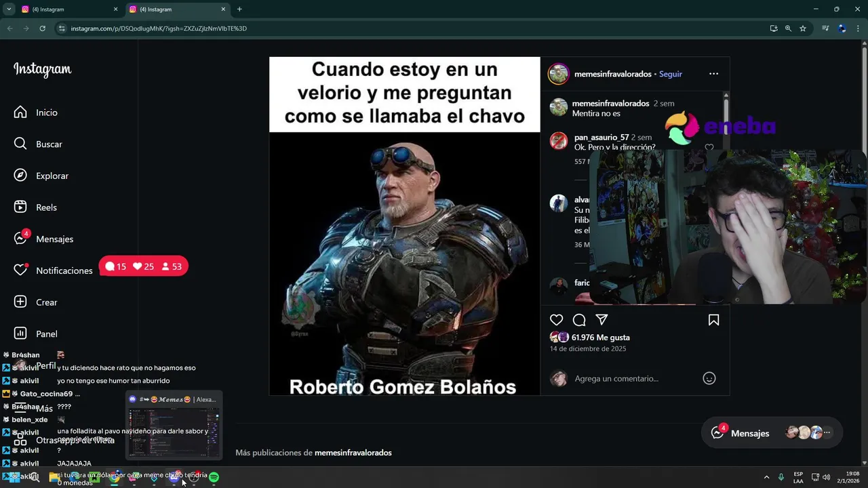Click the magnifier icon beside Buscar
The width and height of the screenshot is (868, 488).
(x=20, y=144)
